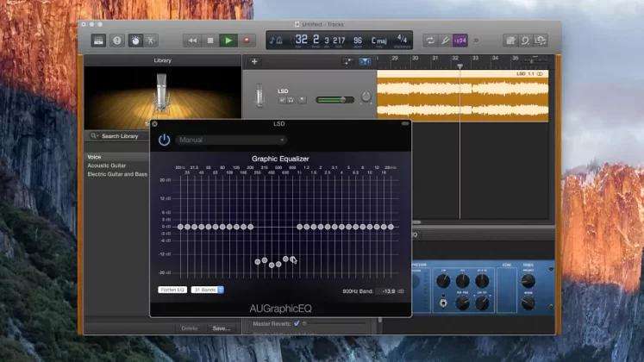Change the key signature Cmaj
Viewport: 644px width, 362px height.
[378, 41]
